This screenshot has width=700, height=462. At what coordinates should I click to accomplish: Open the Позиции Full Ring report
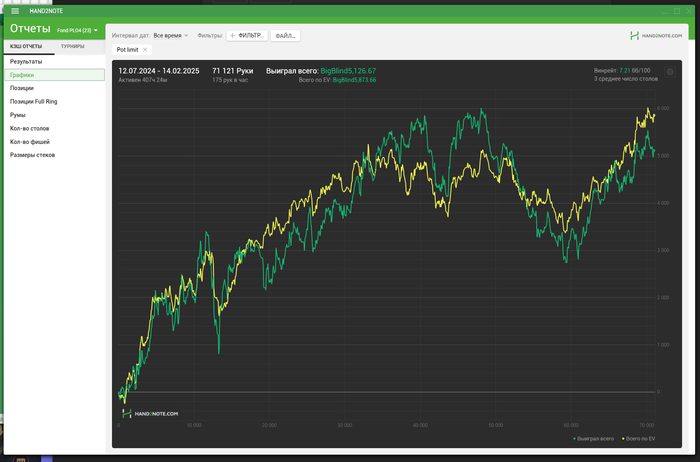34,102
